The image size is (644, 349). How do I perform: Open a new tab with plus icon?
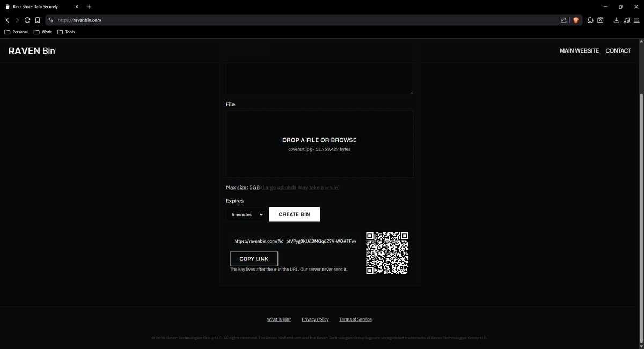[x=89, y=6]
